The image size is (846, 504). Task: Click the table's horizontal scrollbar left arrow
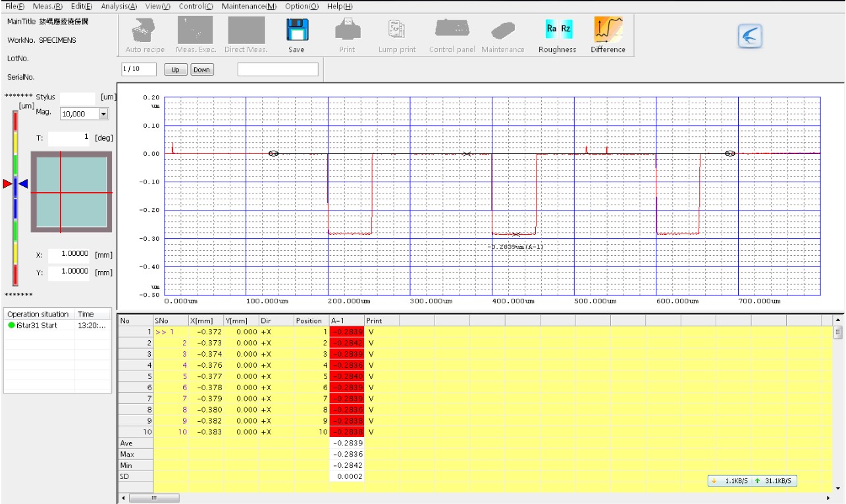pyautogui.click(x=122, y=498)
